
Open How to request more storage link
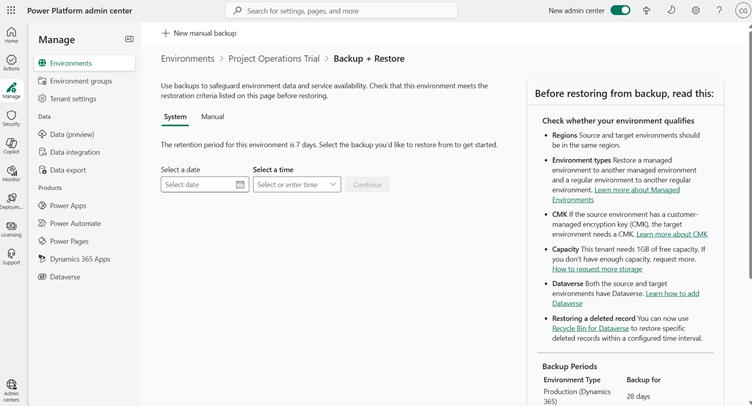[x=597, y=269]
